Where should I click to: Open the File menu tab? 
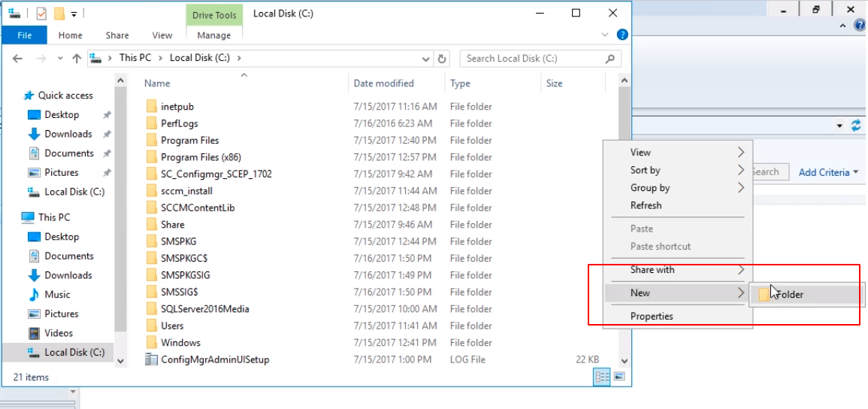point(24,35)
